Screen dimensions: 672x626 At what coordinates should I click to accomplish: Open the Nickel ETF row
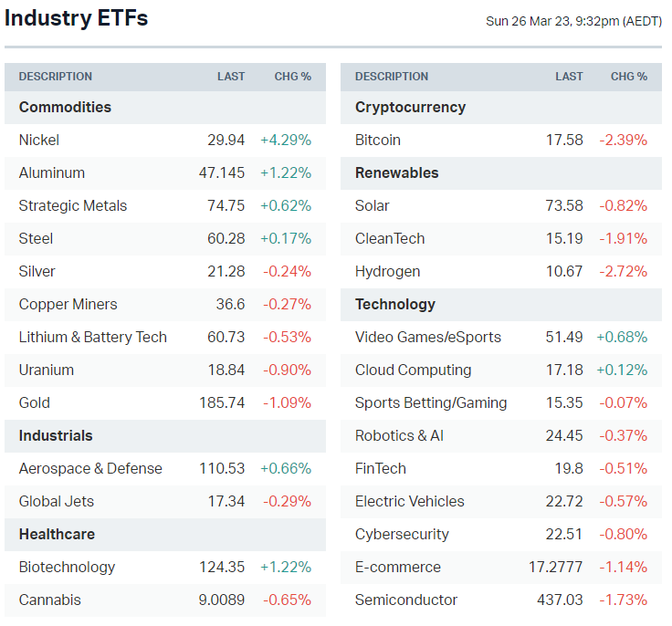coord(39,141)
